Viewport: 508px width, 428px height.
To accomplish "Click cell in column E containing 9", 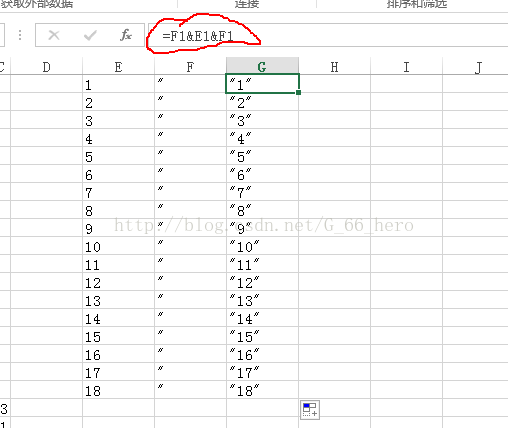I will coord(118,228).
